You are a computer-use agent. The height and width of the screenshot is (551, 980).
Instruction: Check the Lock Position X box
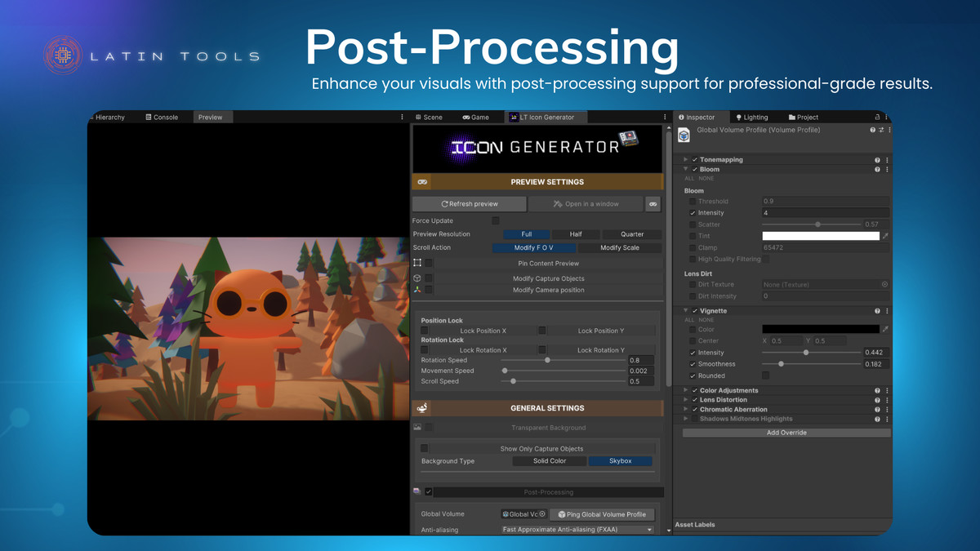(x=424, y=331)
